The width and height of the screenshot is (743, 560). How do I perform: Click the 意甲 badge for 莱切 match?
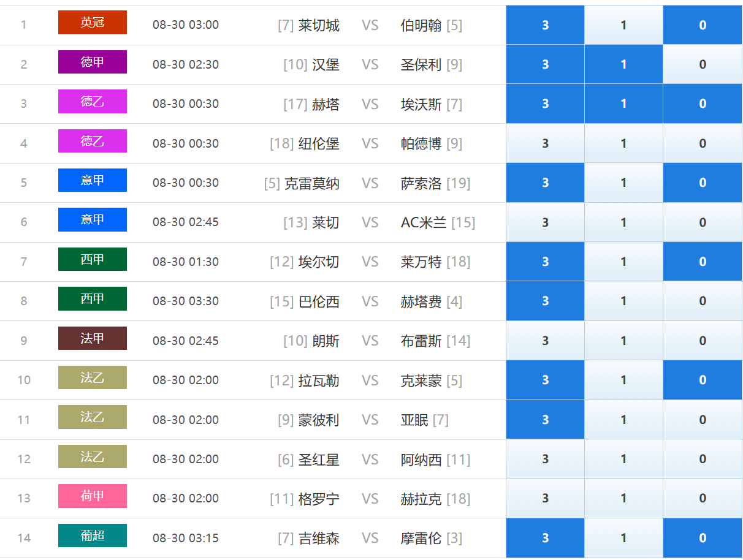point(93,220)
